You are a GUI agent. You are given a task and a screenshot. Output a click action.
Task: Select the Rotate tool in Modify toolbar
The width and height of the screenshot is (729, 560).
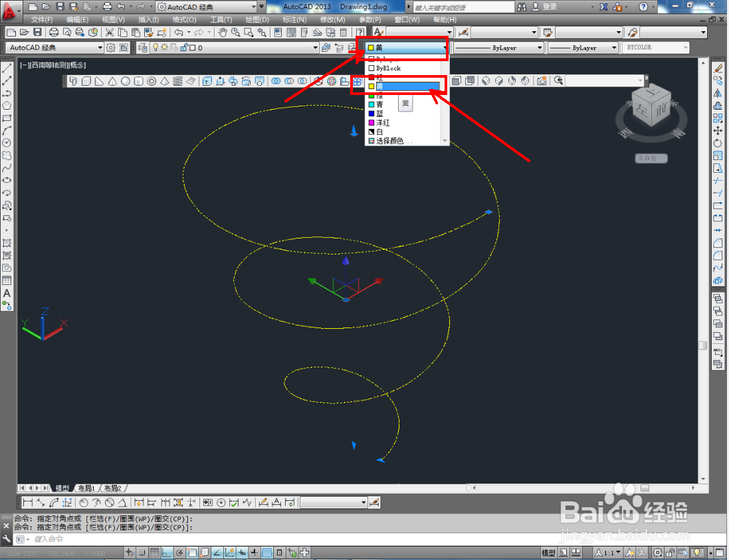coord(718,143)
